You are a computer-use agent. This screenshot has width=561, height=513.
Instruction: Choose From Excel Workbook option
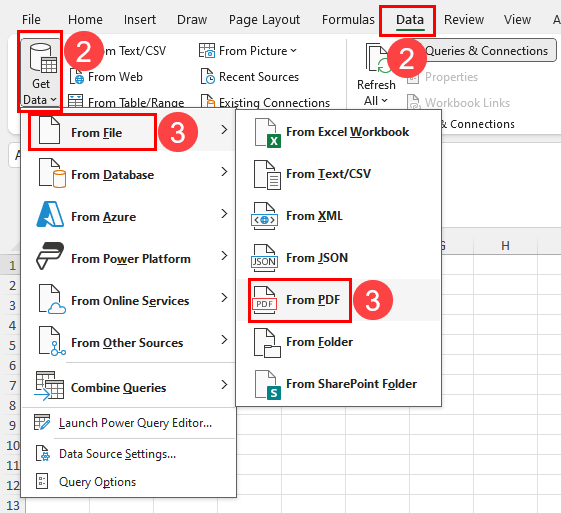pos(338,132)
